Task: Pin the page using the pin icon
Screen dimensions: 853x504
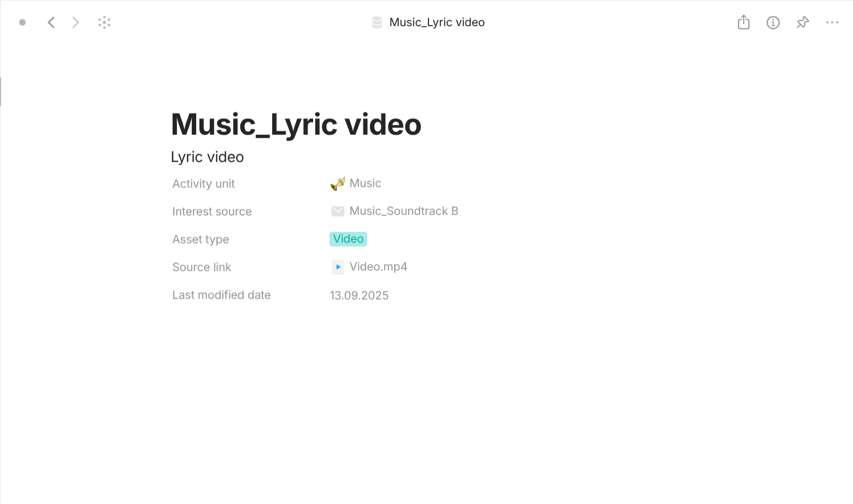Action: (x=803, y=22)
